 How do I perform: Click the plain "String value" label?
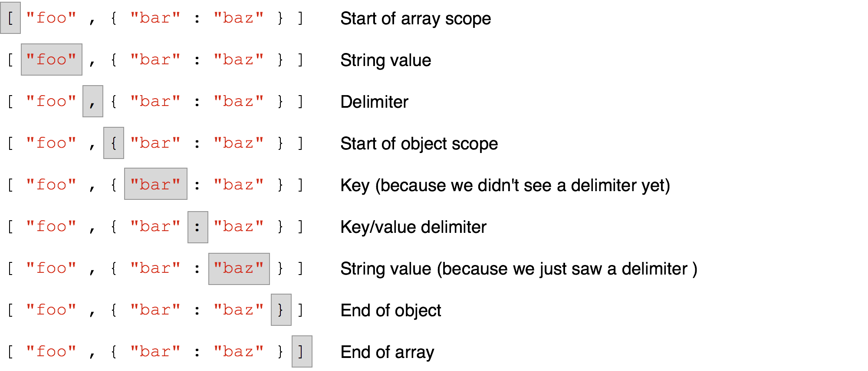coord(385,60)
